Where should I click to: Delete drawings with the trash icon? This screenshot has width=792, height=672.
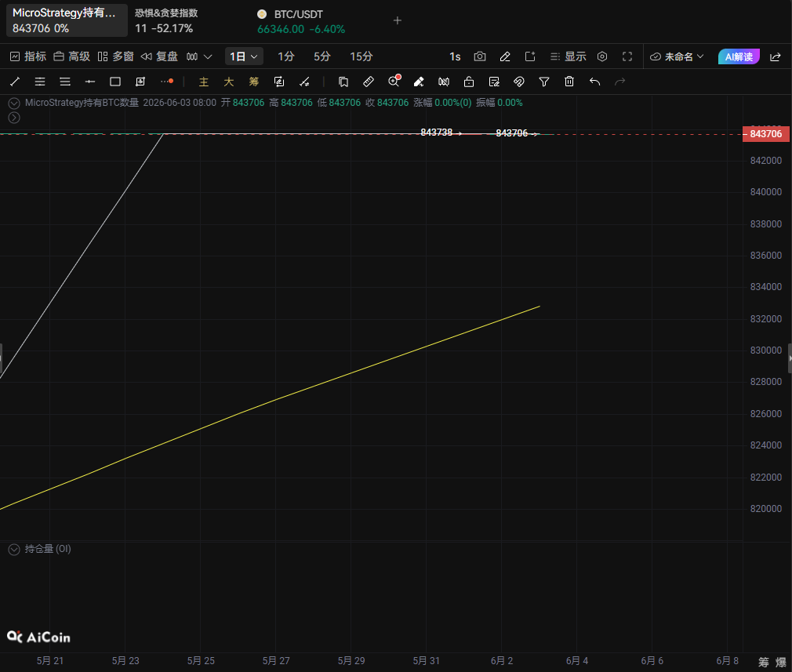point(569,82)
